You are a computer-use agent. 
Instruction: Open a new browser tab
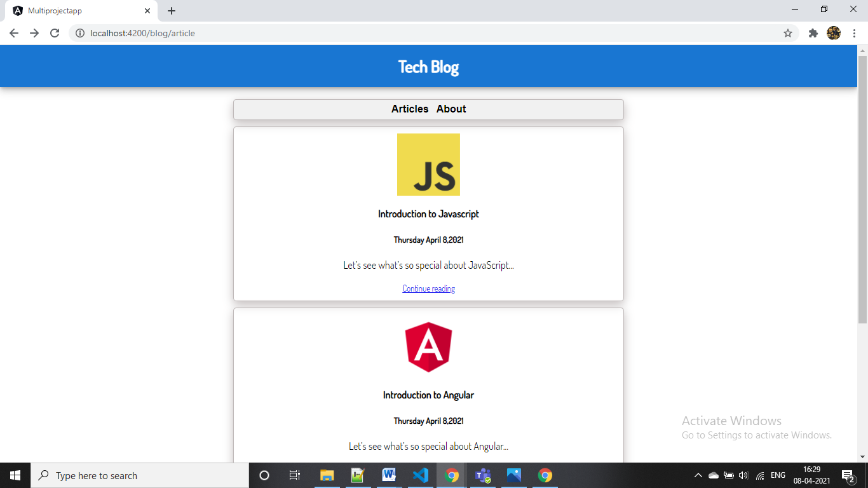[172, 11]
